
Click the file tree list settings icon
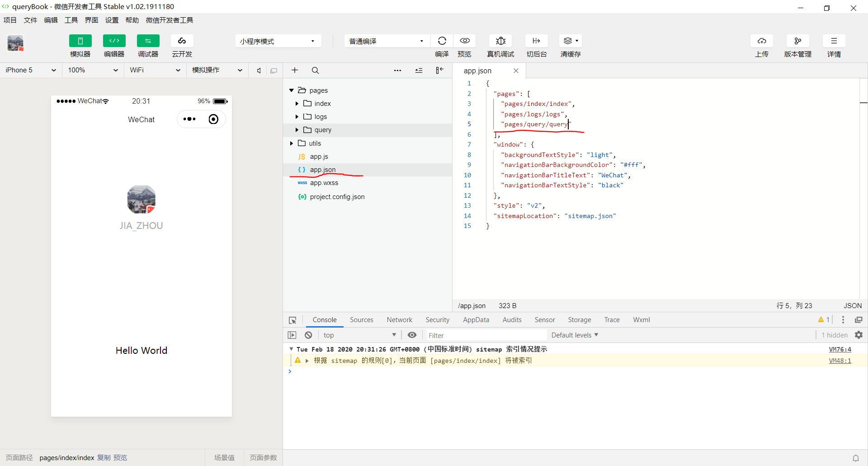coord(419,70)
